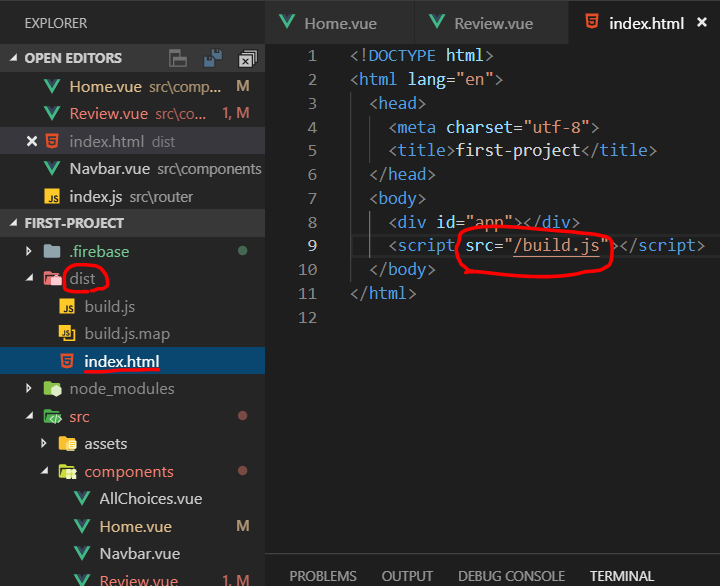Click the Vue icon beside Navbar.vue in components

[x=82, y=553]
